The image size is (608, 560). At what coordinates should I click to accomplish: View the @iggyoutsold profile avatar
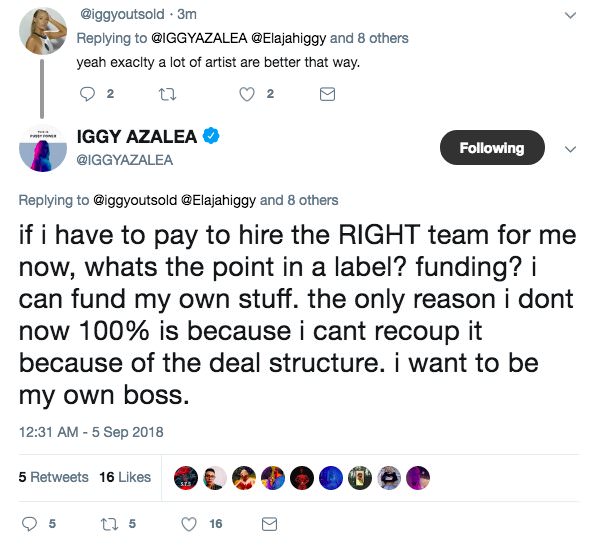(43, 31)
